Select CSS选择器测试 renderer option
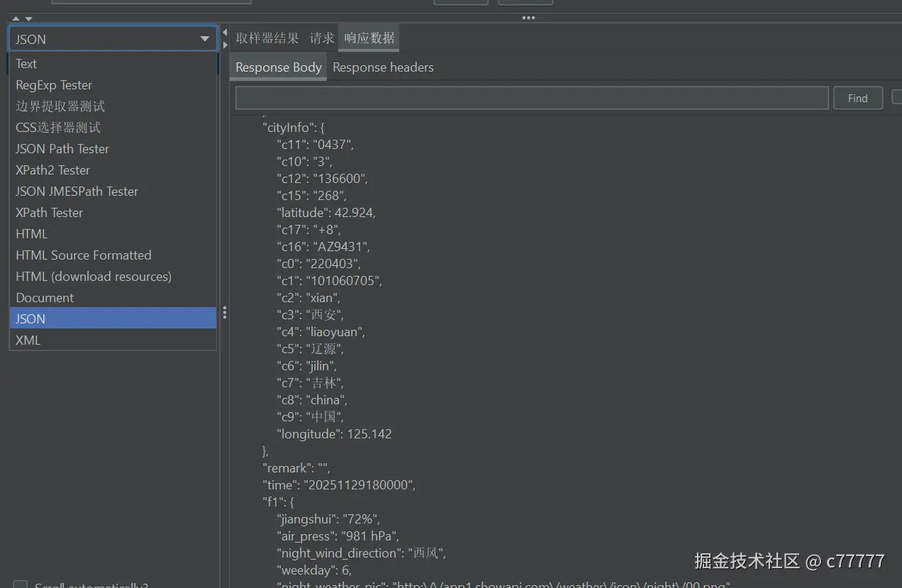The width and height of the screenshot is (902, 588). 112,128
